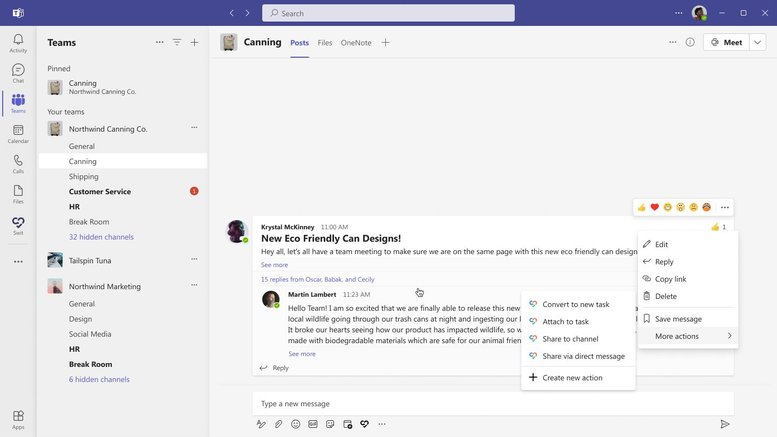Switch to the OneNote tab

356,43
